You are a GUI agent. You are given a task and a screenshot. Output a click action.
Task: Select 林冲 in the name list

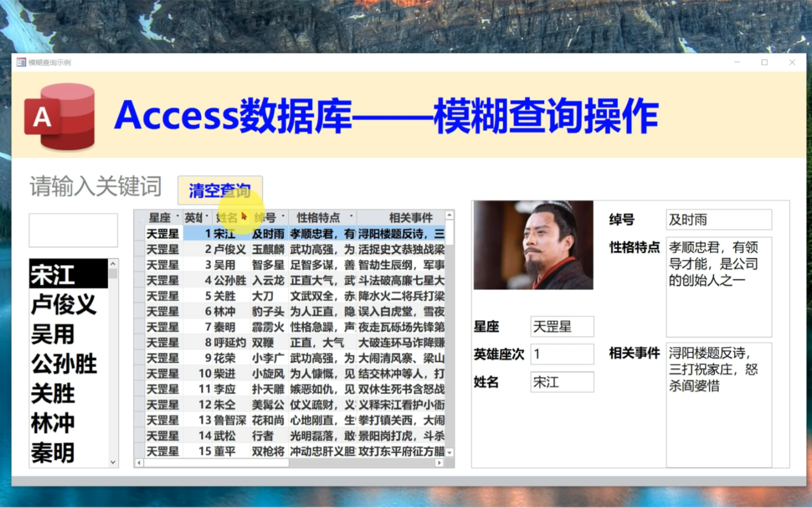coord(69,423)
